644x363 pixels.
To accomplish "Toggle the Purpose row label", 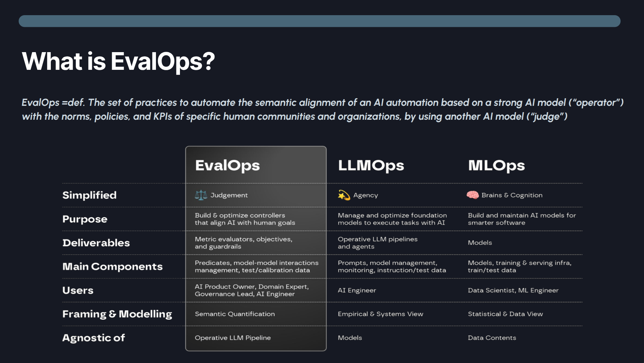I will (x=84, y=219).
